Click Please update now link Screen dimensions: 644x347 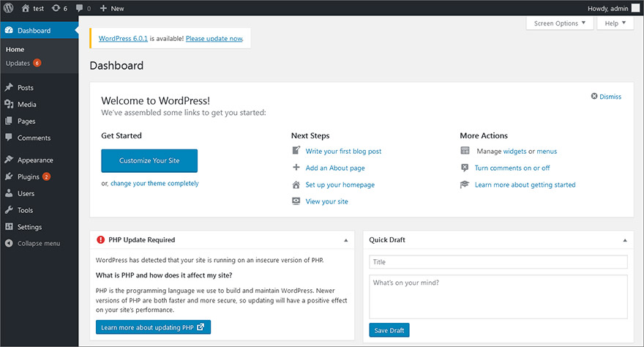point(214,39)
